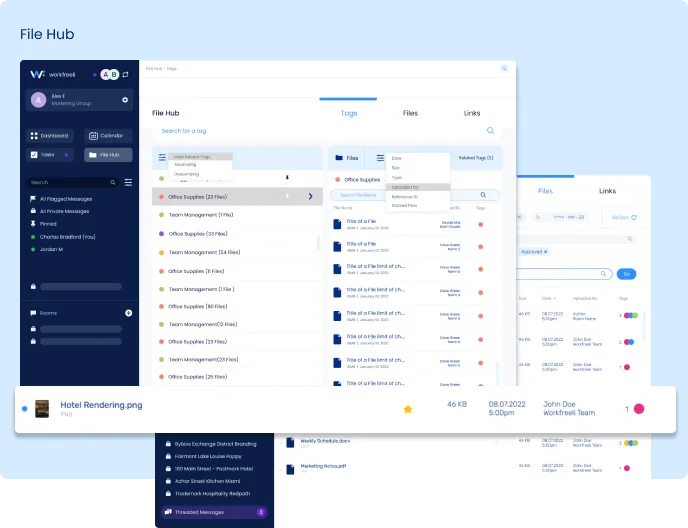Add a new room with the plus icon
The image size is (688, 528).
[x=129, y=313]
